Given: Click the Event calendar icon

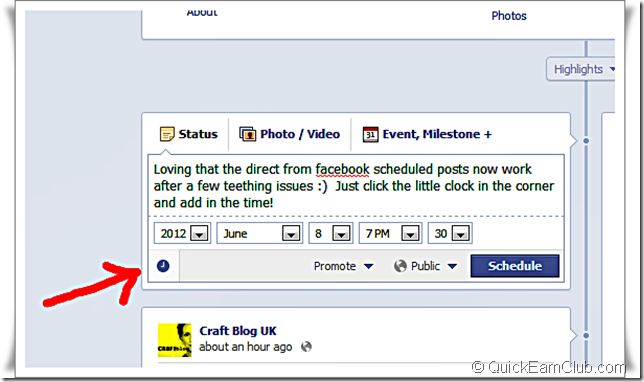Looking at the screenshot, I should (x=370, y=134).
